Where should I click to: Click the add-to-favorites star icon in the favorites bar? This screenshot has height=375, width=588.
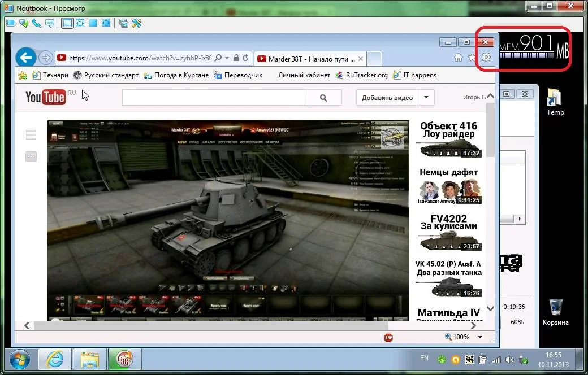pos(23,75)
